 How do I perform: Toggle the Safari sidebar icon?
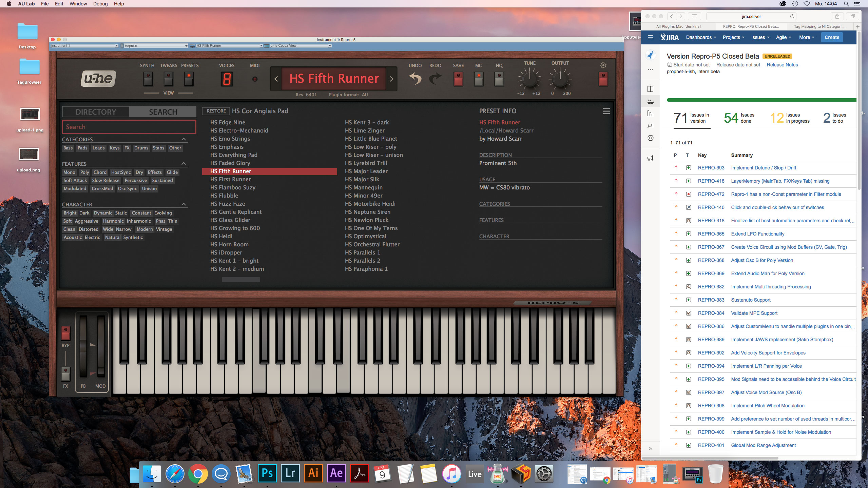pyautogui.click(x=694, y=16)
